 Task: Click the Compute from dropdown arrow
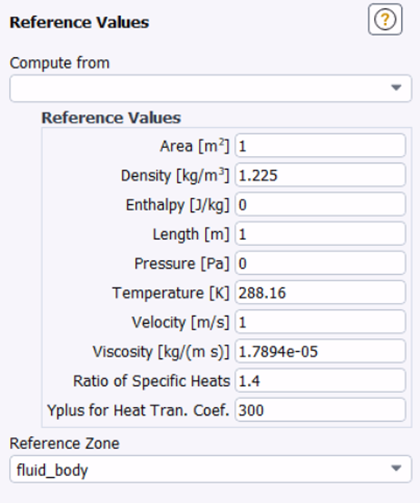point(396,88)
